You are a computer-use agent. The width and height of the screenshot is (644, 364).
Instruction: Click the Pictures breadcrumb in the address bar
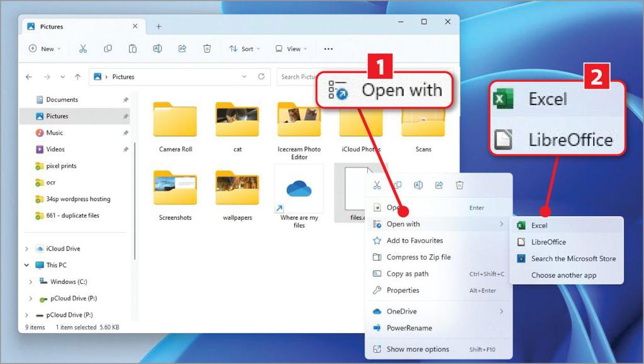click(x=123, y=77)
